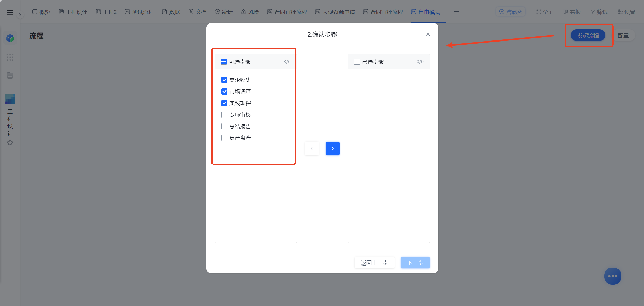The height and width of the screenshot is (306, 644).
Task: Click the 流程 page heading
Action: coord(36,36)
